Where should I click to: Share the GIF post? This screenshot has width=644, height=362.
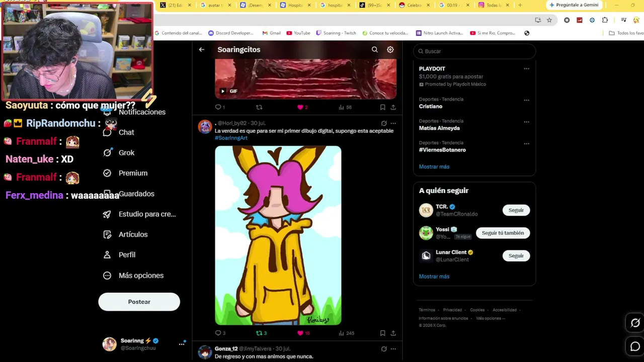393,107
